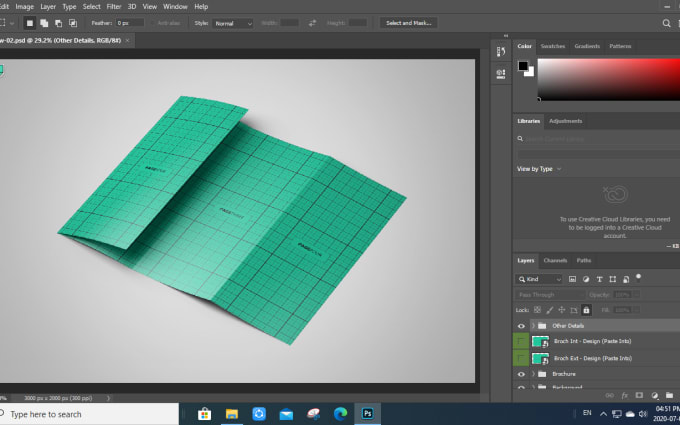Open the Window menu
Viewport: 680px width, 425px height.
click(175, 7)
